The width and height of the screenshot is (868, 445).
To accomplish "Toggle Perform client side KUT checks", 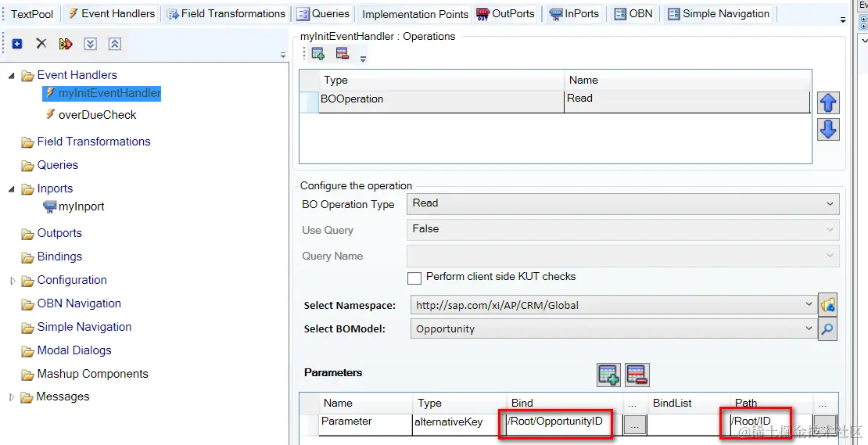I will coord(414,278).
